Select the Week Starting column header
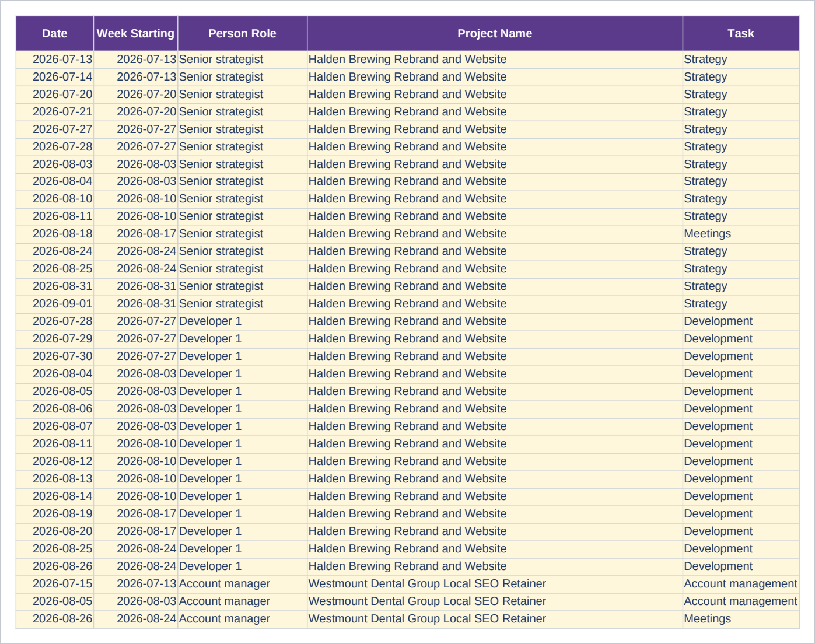Image resolution: width=815 pixels, height=644 pixels. [135, 33]
